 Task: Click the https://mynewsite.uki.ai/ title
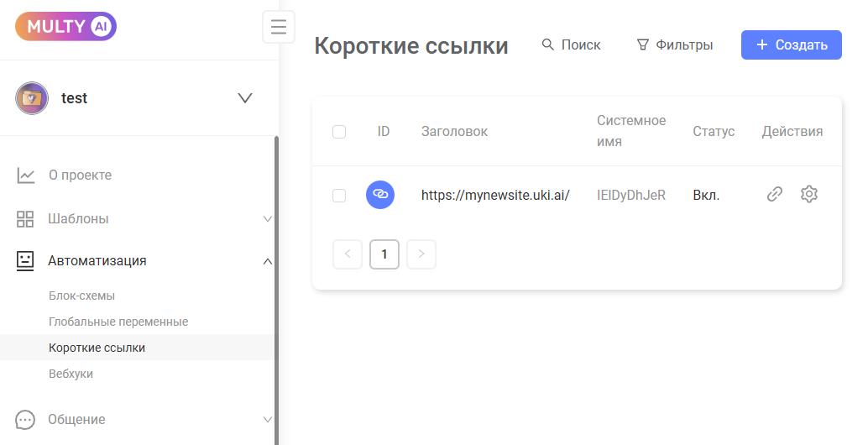coord(495,195)
